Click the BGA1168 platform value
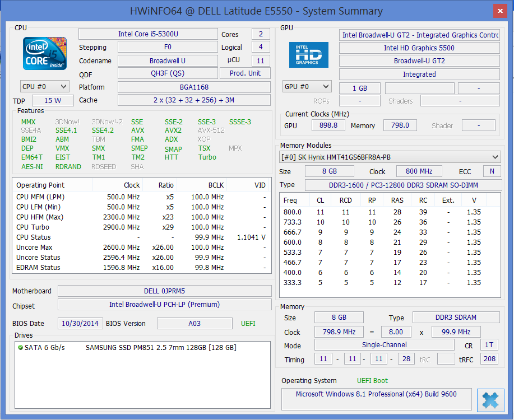This screenshot has height=420, width=514. click(x=194, y=87)
